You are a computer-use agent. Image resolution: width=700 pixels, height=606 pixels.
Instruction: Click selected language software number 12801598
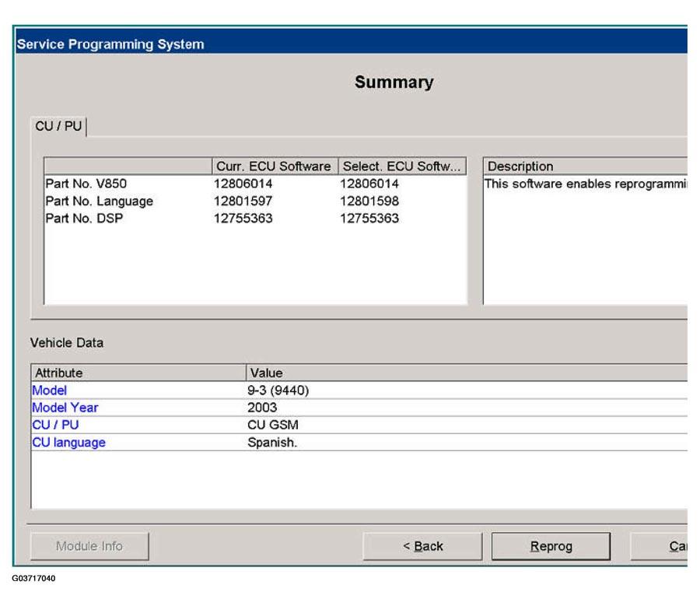tap(369, 201)
